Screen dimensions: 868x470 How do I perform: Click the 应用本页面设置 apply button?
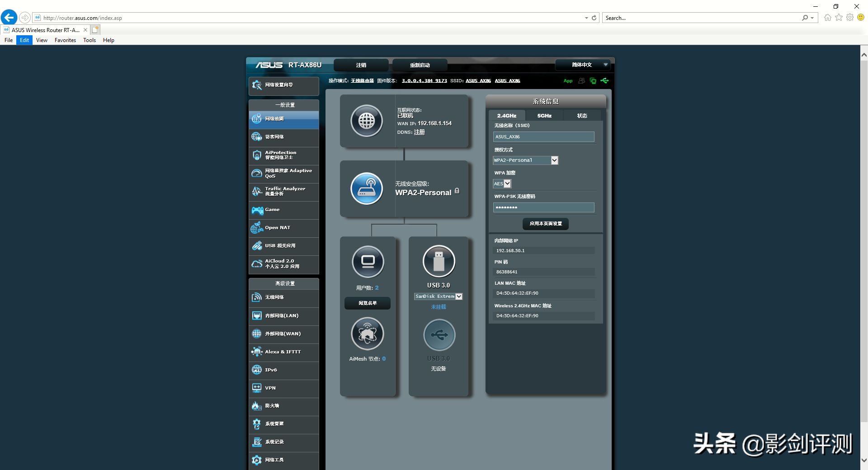click(546, 224)
